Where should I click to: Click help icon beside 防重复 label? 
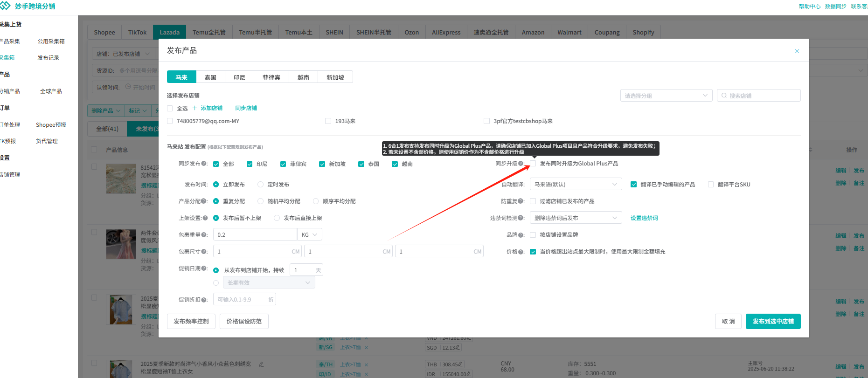[521, 201]
